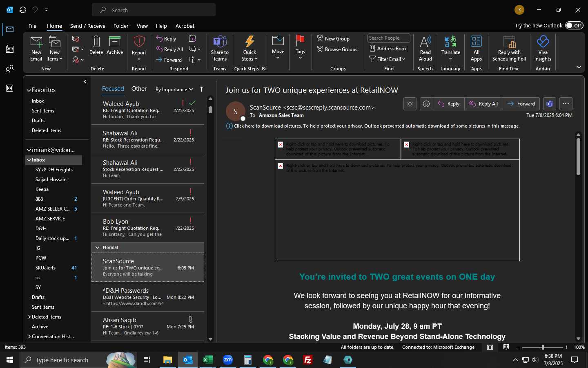Open the Help tab

[161, 26]
